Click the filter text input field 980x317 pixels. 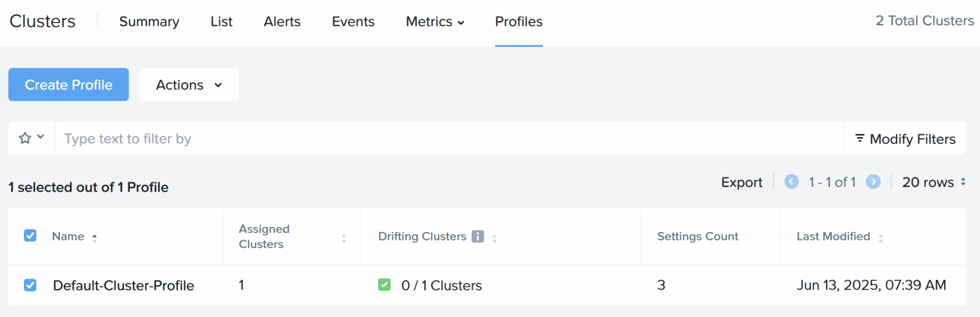pos(287,138)
